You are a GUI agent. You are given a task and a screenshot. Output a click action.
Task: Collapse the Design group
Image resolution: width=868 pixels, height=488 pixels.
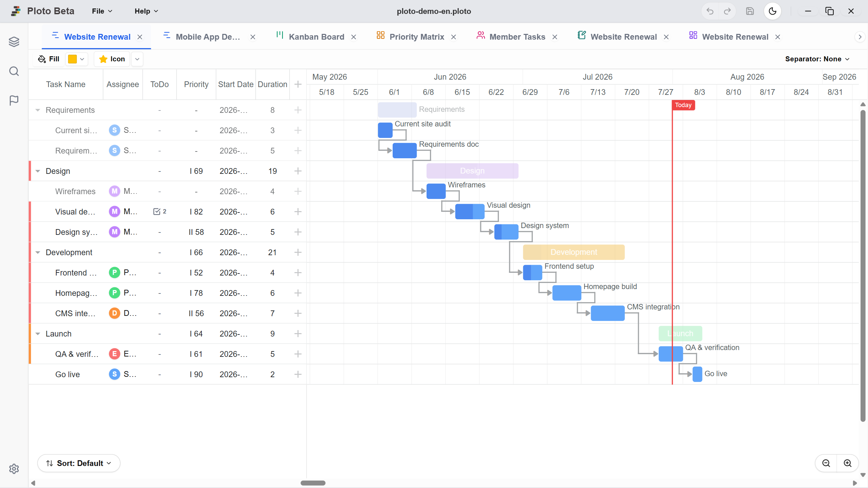(38, 171)
